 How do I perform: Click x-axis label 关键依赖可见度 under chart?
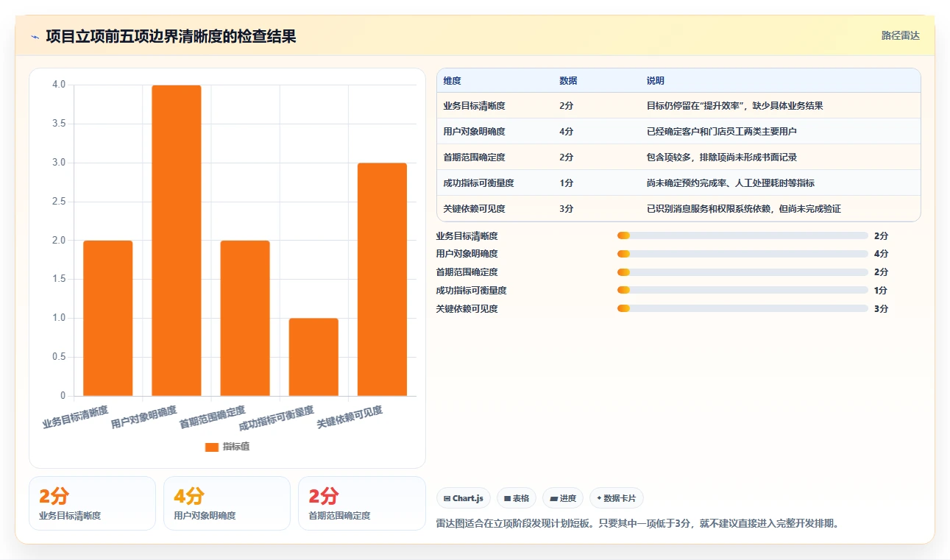pyautogui.click(x=350, y=417)
